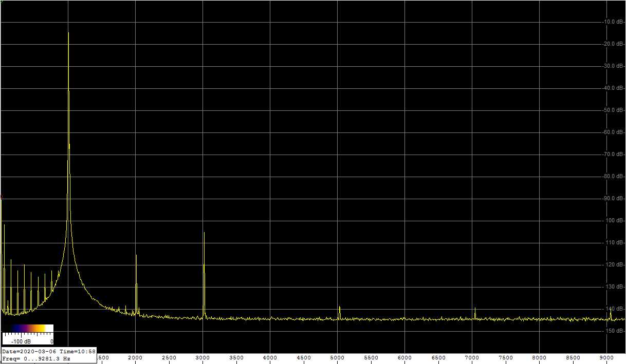The height and width of the screenshot is (364, 626).
Task: Click the 8500 frequency axis label
Action: pos(573,358)
